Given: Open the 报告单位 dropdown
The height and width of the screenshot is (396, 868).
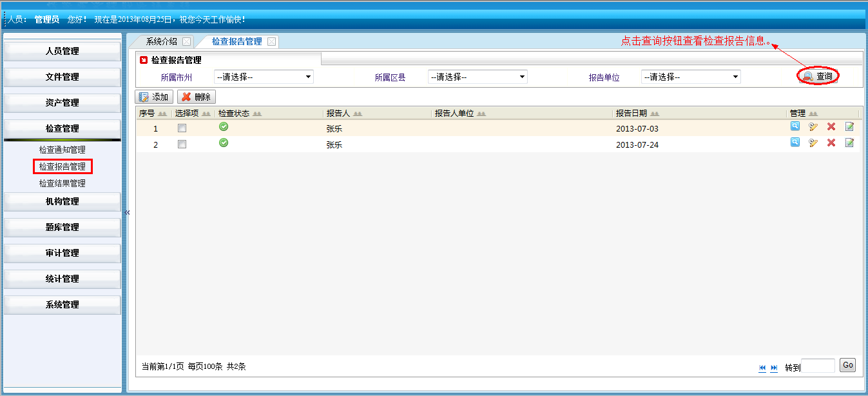Looking at the screenshot, I should click(691, 77).
